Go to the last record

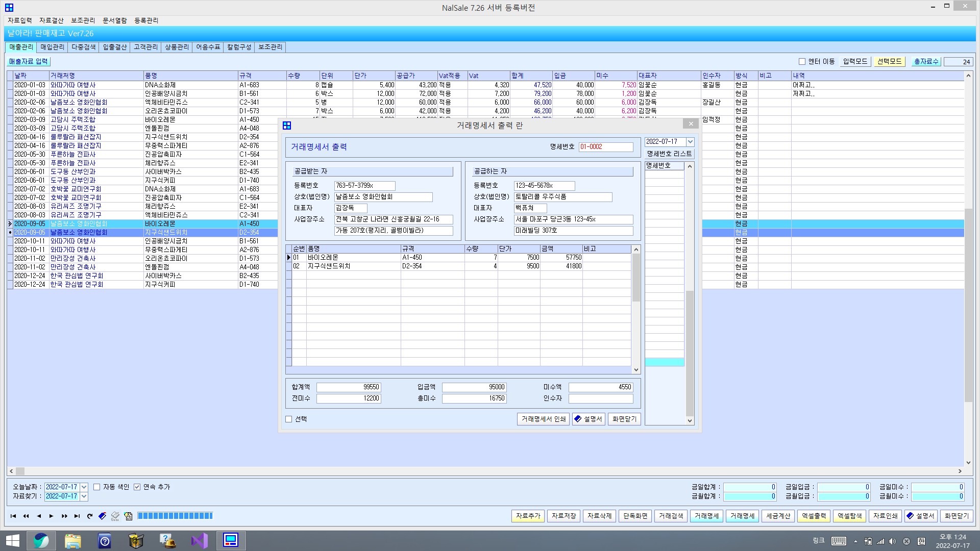[x=77, y=516]
